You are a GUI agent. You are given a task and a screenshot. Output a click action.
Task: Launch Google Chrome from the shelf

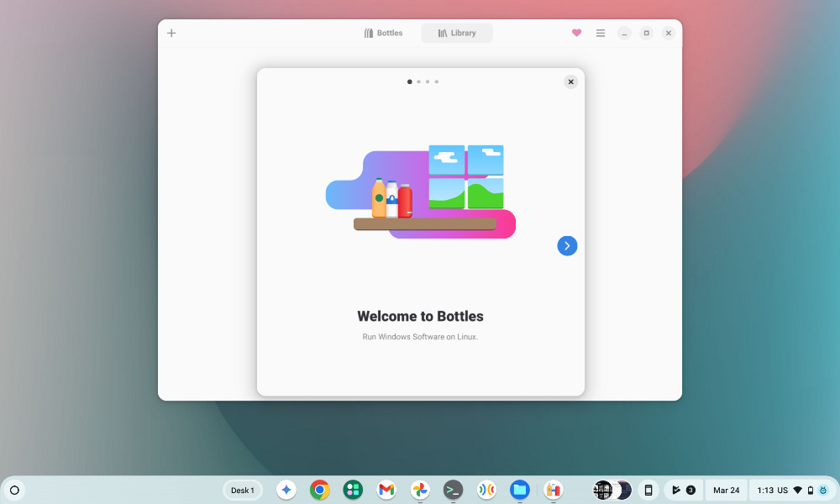click(320, 490)
